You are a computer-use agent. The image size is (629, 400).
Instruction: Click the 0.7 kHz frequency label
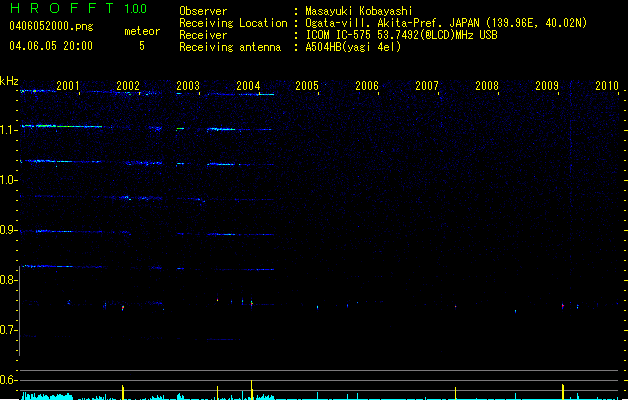point(9,330)
